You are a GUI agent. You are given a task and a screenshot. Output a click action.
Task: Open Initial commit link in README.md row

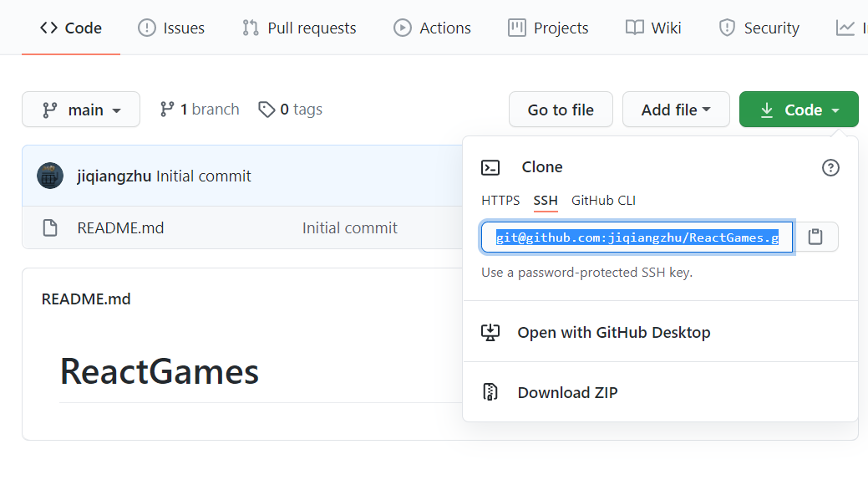(x=350, y=227)
